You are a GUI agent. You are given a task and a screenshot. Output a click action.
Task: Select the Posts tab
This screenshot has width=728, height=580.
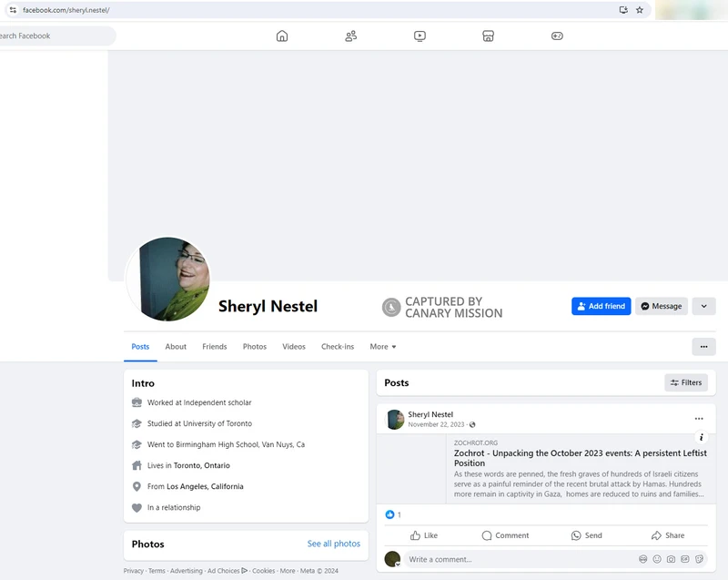tap(140, 346)
